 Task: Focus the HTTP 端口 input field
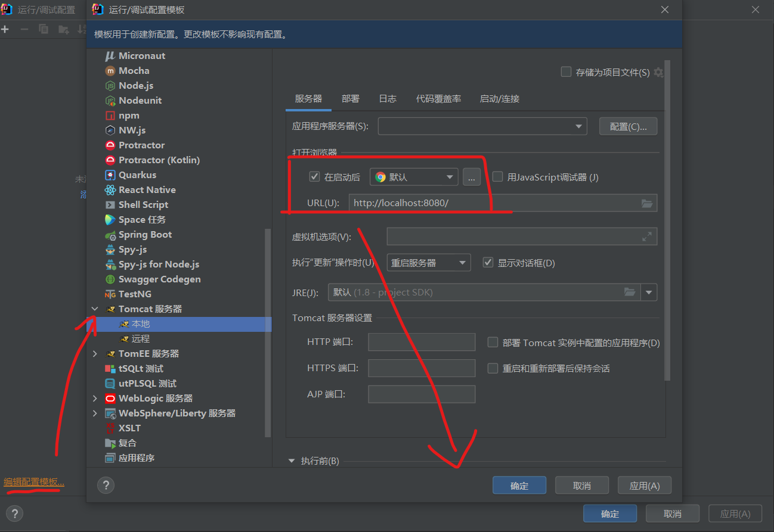click(x=422, y=342)
